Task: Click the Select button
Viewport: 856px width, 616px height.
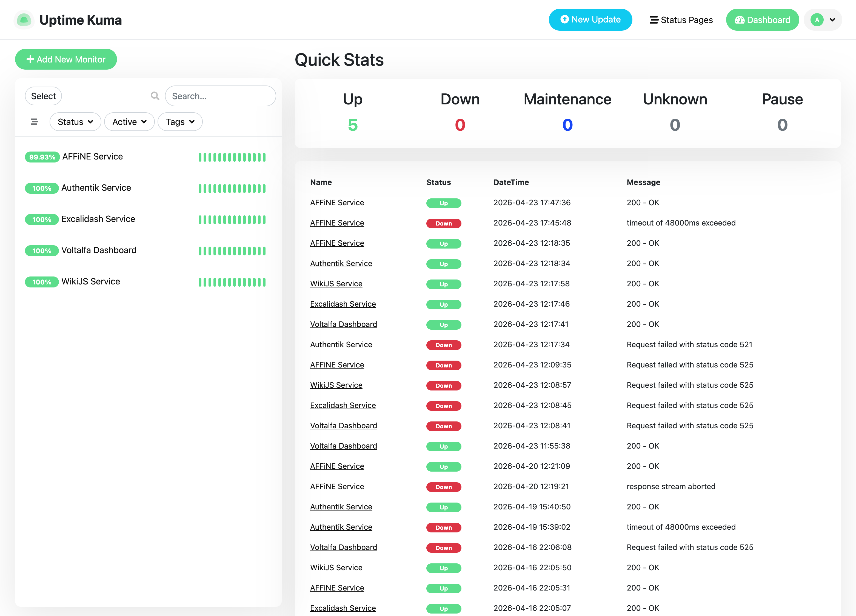Action: [43, 96]
